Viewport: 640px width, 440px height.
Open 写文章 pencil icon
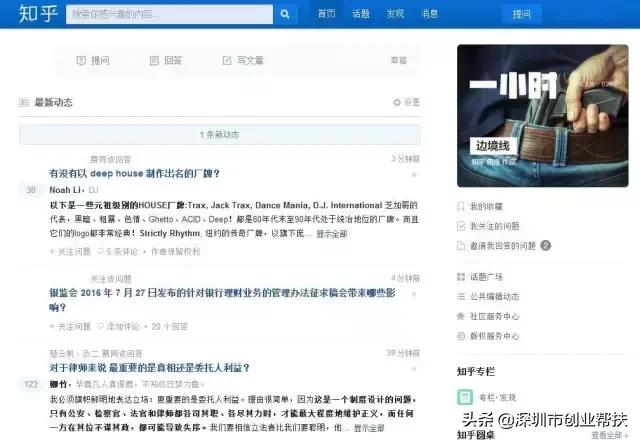227,61
